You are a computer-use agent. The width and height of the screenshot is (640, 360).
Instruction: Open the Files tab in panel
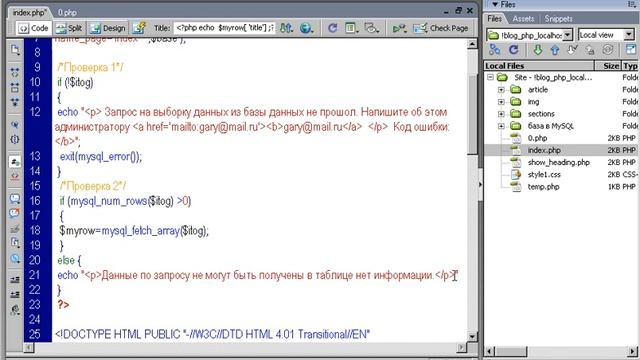(494, 19)
